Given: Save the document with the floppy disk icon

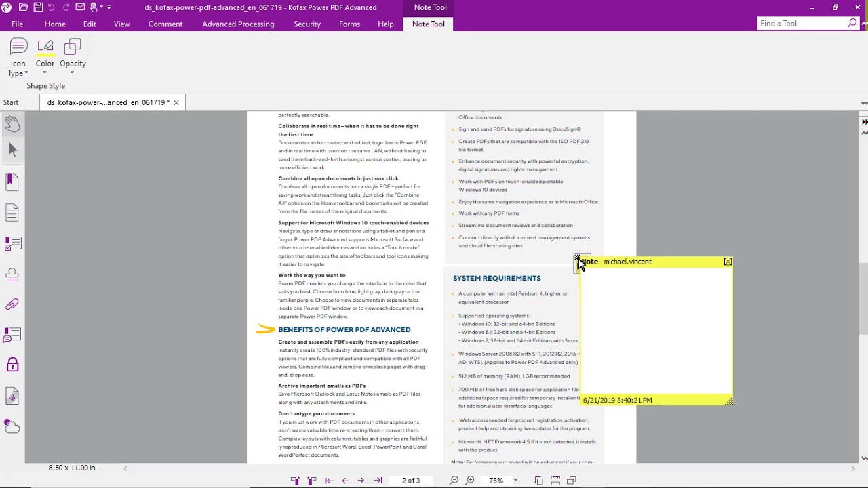Looking at the screenshot, I should pyautogui.click(x=38, y=7).
